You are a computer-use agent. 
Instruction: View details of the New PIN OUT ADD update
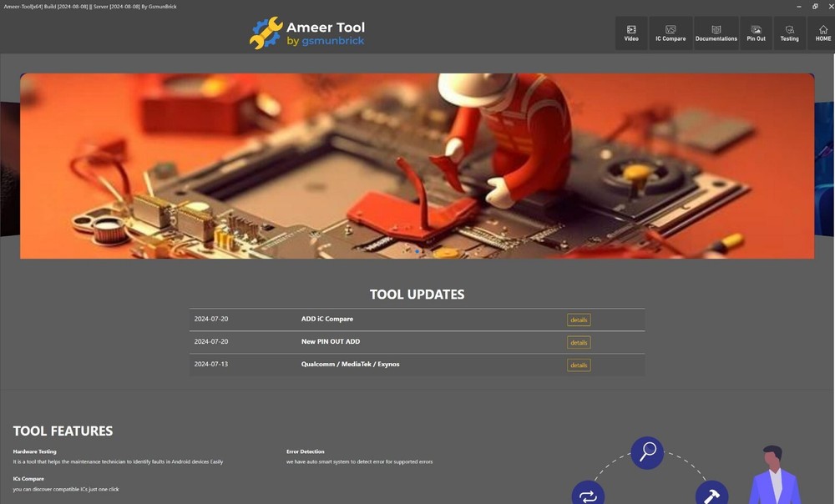(578, 342)
